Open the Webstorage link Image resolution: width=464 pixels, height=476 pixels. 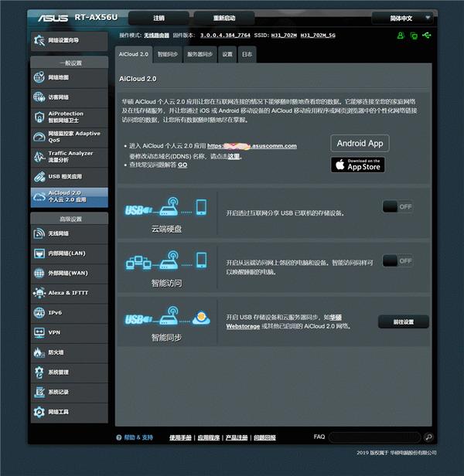tap(243, 326)
